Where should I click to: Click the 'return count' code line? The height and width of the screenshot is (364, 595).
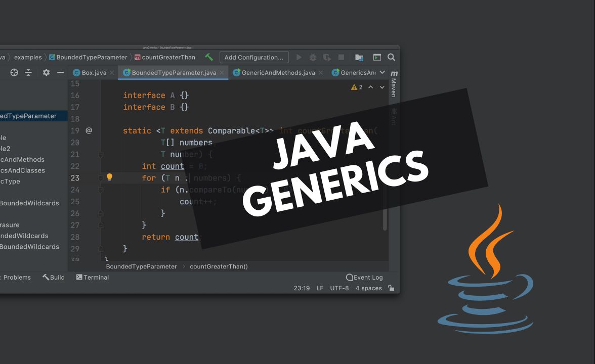point(170,237)
